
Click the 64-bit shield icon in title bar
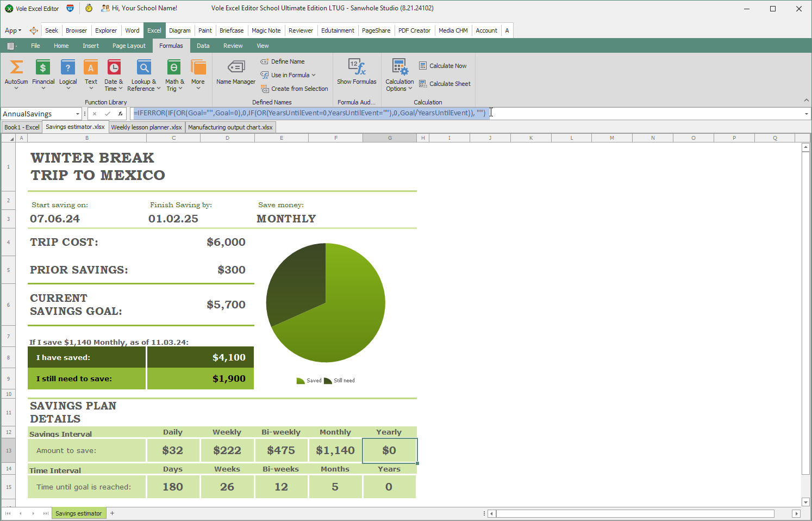coord(70,8)
